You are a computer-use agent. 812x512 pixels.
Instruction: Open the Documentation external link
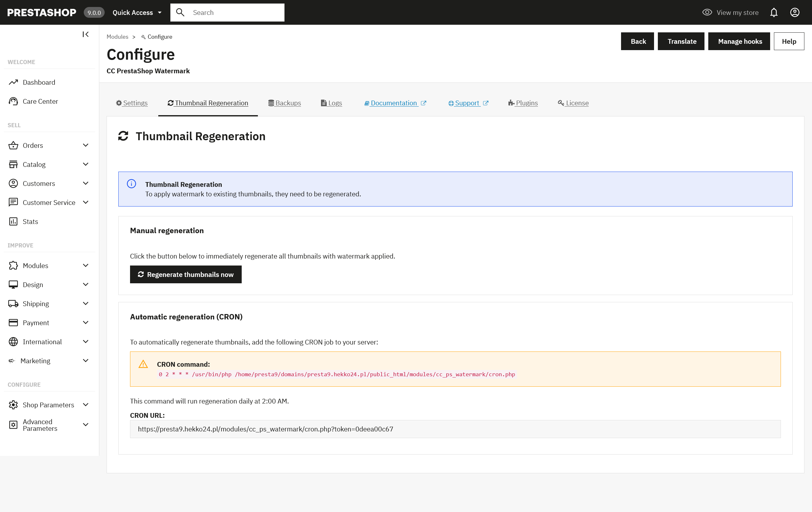click(x=395, y=103)
